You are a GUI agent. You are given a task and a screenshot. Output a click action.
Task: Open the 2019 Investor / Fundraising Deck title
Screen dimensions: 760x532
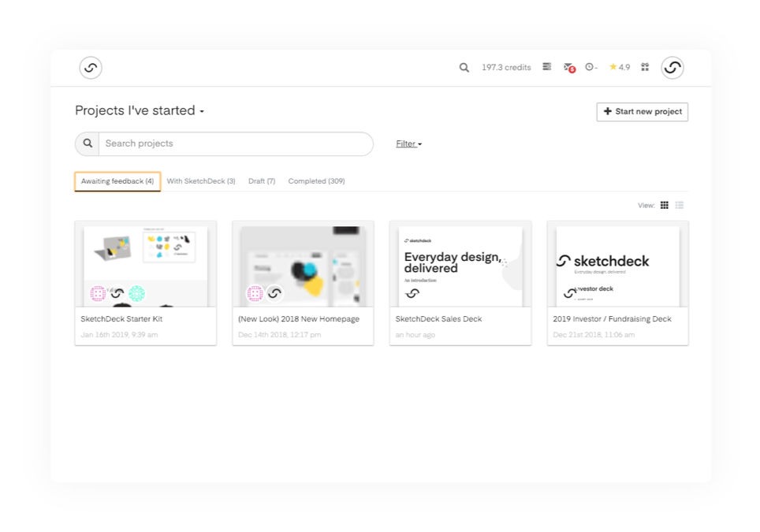(612, 319)
